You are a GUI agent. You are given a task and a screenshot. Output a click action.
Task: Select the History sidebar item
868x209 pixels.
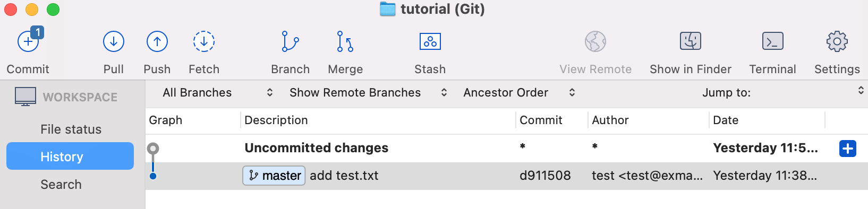pyautogui.click(x=70, y=156)
